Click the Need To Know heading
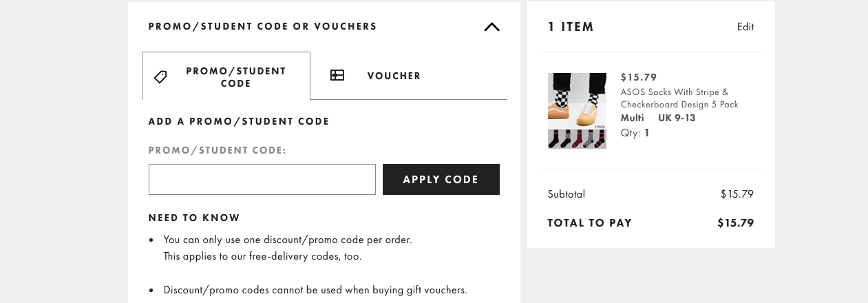 tap(194, 218)
